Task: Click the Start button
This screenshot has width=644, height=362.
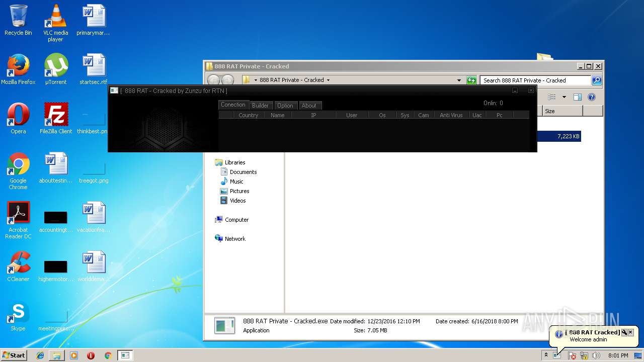Action: (14, 355)
